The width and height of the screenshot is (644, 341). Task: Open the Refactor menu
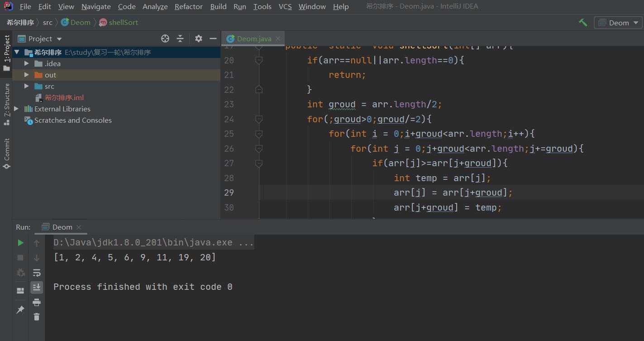[x=189, y=6]
